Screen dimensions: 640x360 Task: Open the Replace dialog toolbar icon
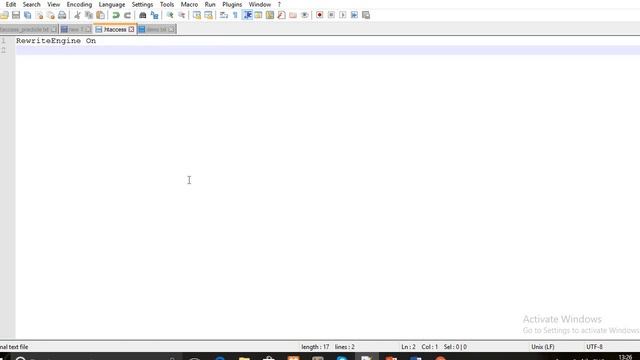click(x=154, y=15)
